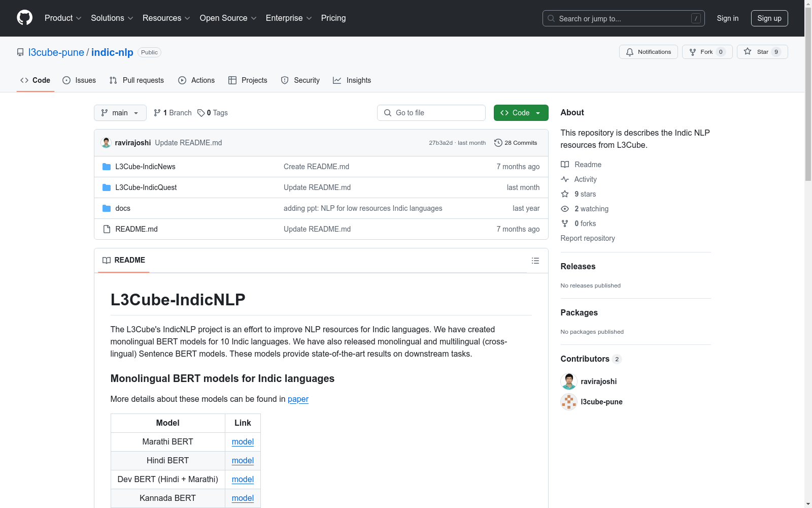Fork this repository
The height and width of the screenshot is (508, 812).
tap(707, 52)
